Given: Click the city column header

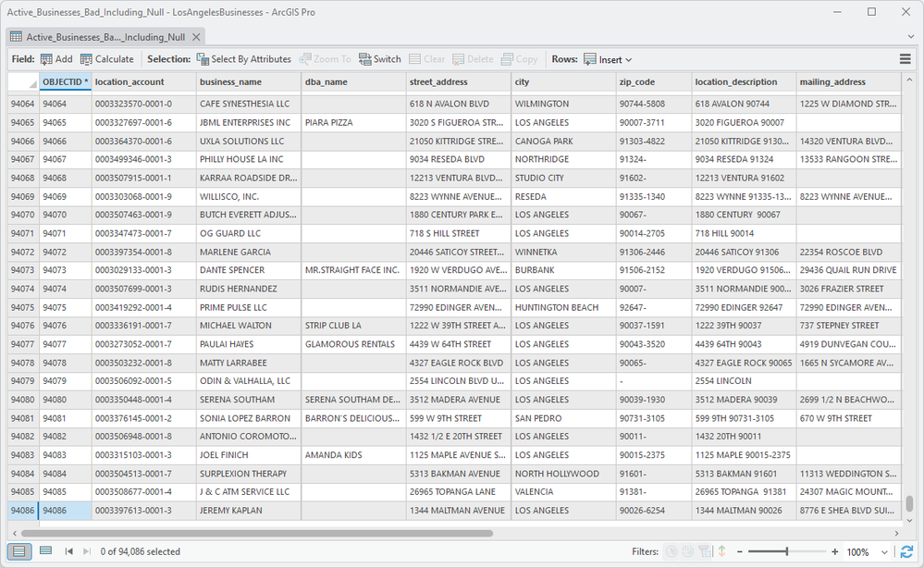Looking at the screenshot, I should pos(563,82).
